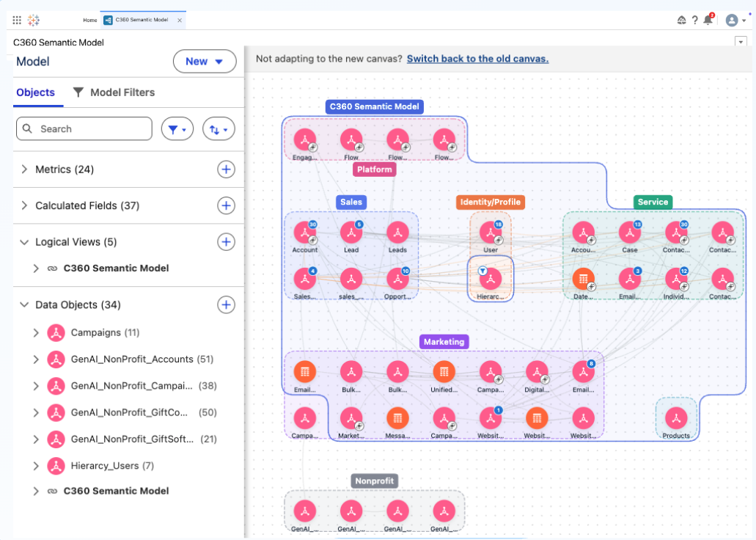Select the Opport... node in Sales
756x540 pixels.
coord(397,279)
